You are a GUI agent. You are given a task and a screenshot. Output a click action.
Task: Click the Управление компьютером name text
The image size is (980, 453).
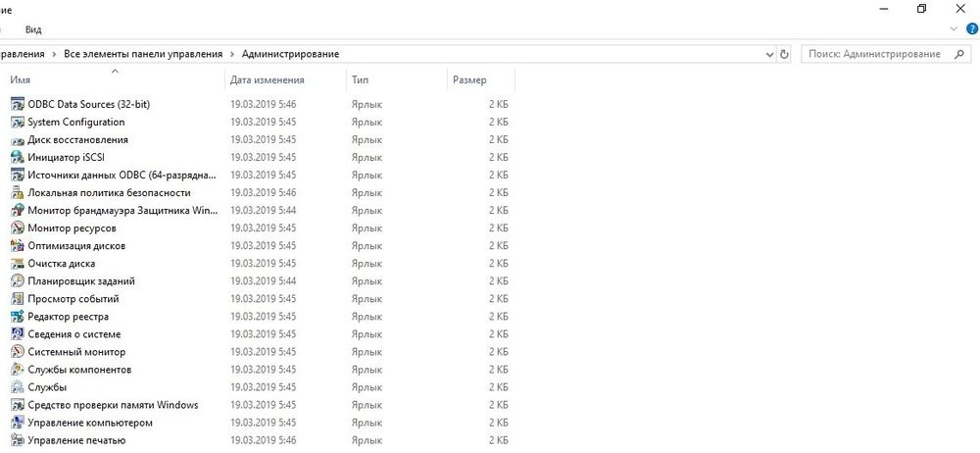[90, 423]
